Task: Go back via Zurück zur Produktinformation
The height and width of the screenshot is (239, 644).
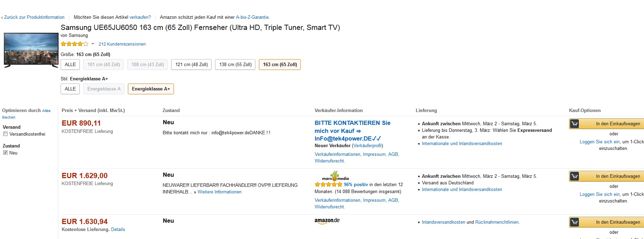Action: coord(34,17)
